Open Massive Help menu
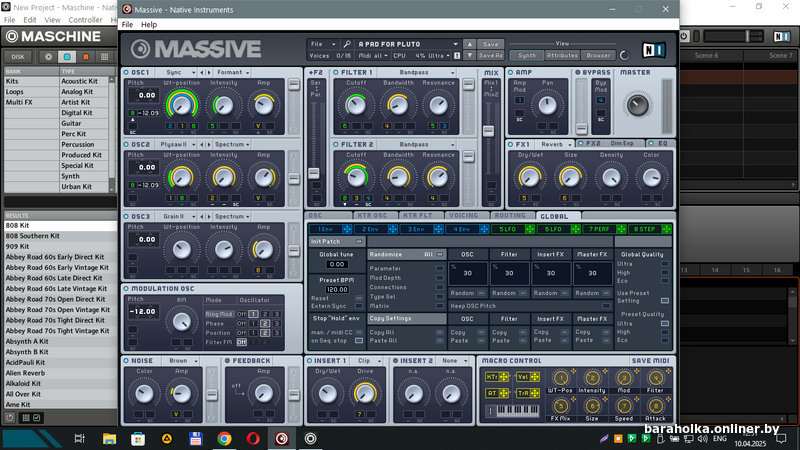Viewport: 800px width, 450px height. coord(149,24)
